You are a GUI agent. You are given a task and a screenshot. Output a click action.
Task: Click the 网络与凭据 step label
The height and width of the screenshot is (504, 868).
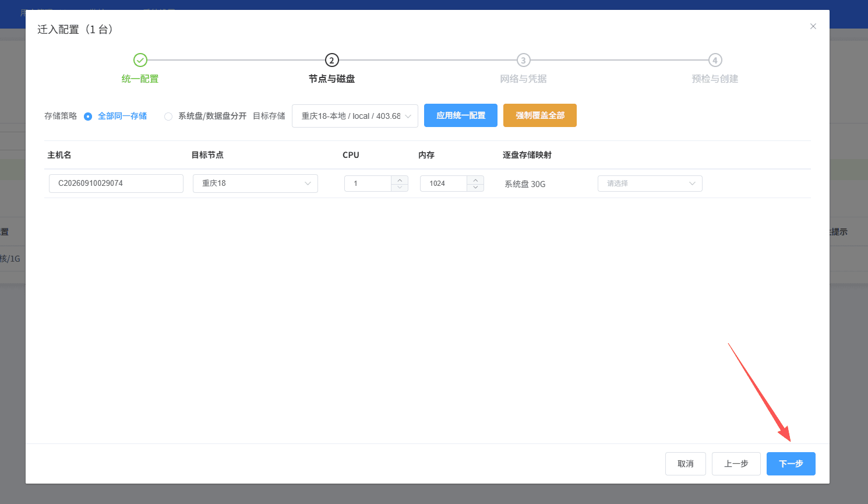point(523,79)
